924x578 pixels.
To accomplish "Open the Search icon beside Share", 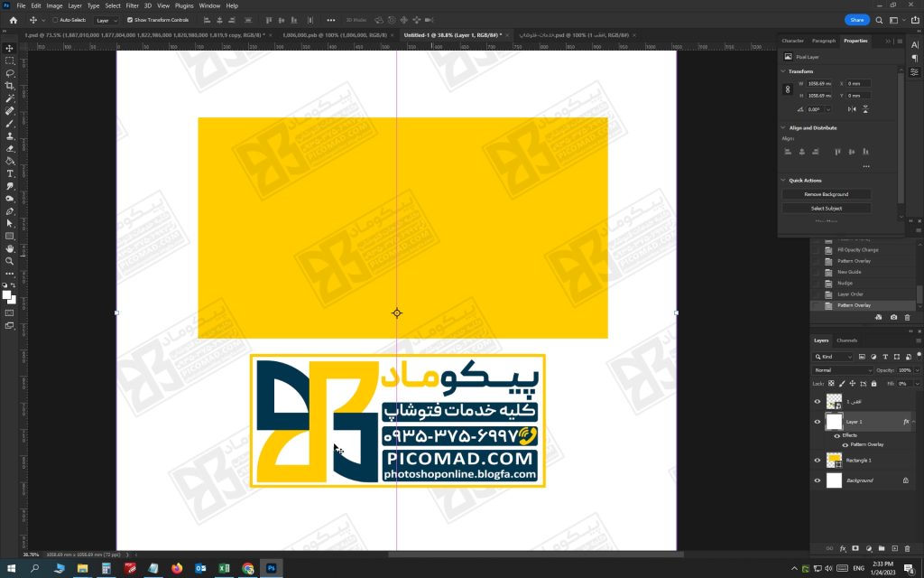I will tap(879, 20).
